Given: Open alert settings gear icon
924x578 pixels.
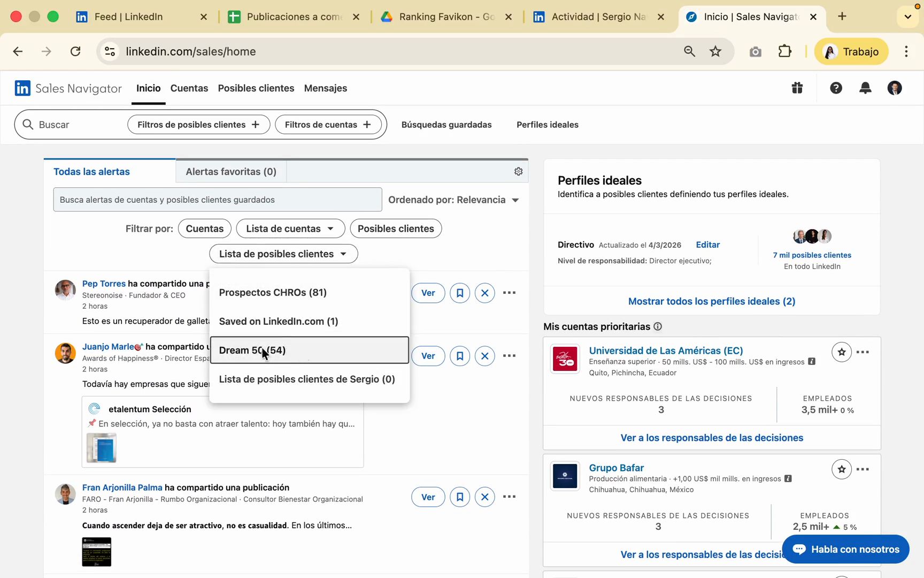Looking at the screenshot, I should 518,171.
